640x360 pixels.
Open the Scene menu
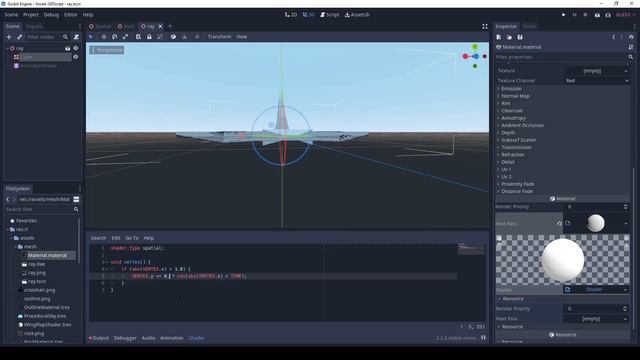11,15
